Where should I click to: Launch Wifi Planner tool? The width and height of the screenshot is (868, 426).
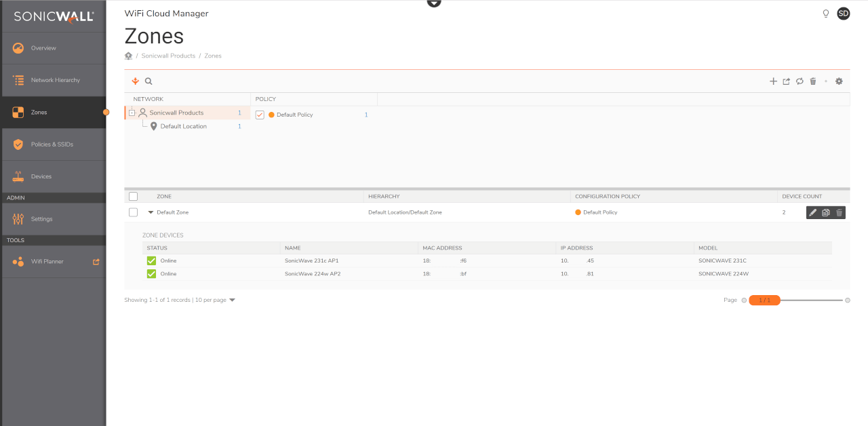[x=53, y=261]
